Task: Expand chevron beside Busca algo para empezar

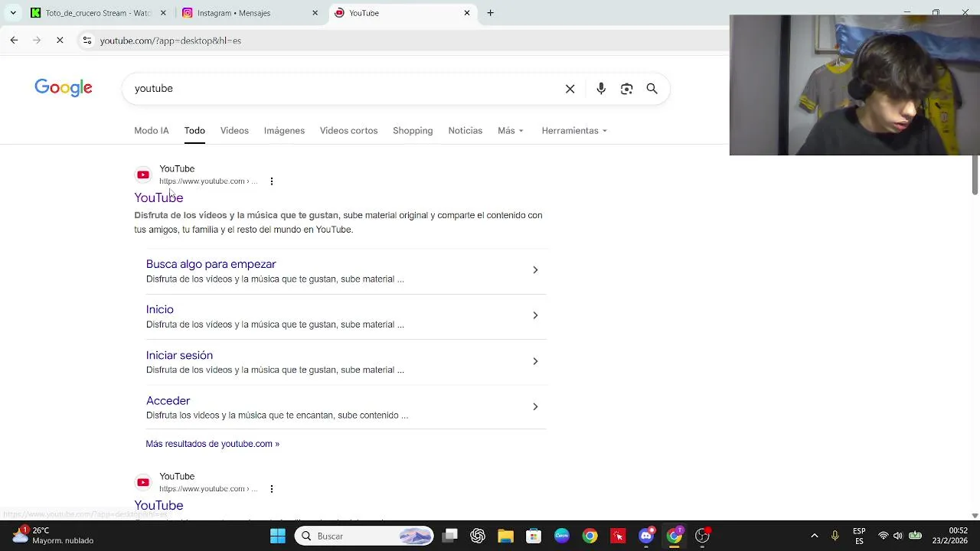Action: tap(535, 270)
